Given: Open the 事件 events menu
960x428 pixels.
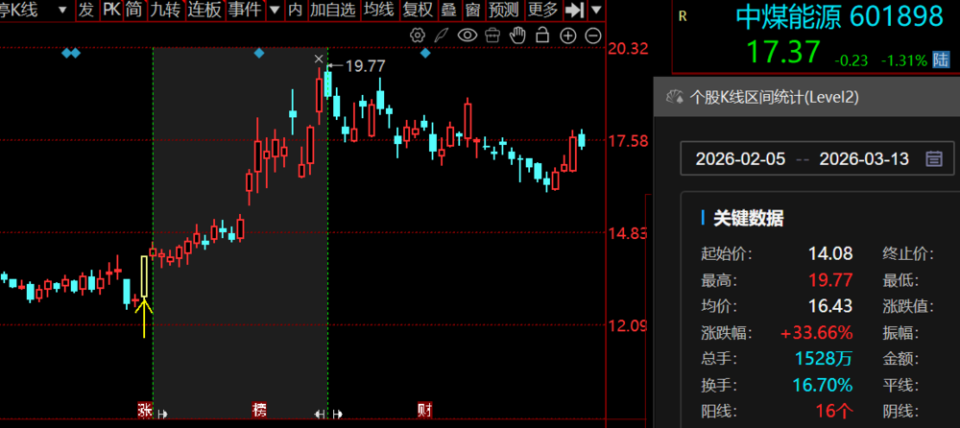Looking at the screenshot, I should (x=244, y=10).
